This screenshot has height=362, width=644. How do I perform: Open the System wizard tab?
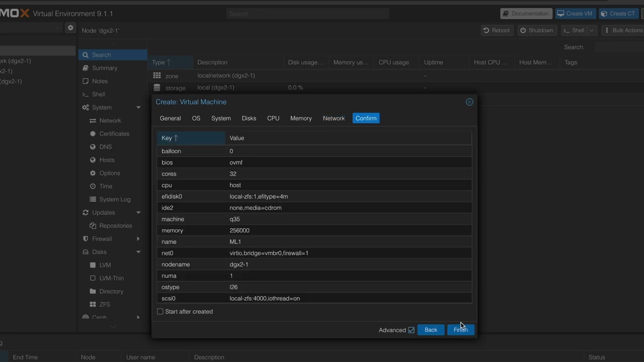point(221,118)
